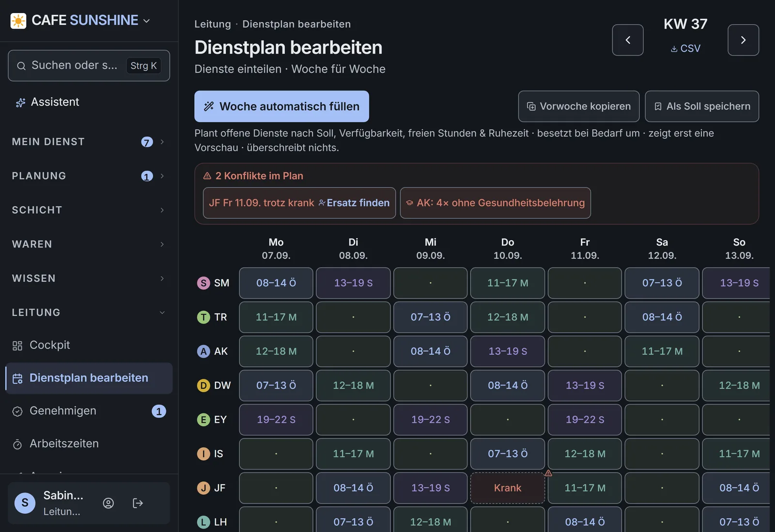This screenshot has height=532, width=775.
Task: Select the IS employee avatar
Action: click(x=203, y=454)
